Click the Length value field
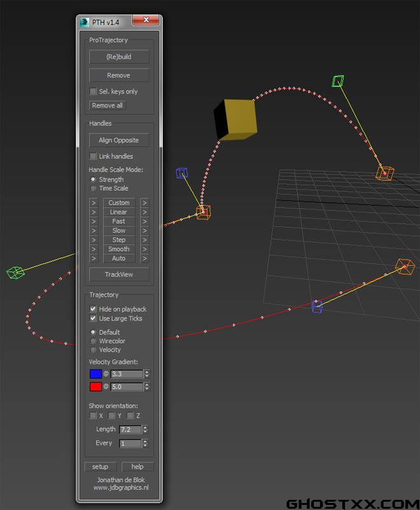The width and height of the screenshot is (420, 510). [x=130, y=429]
